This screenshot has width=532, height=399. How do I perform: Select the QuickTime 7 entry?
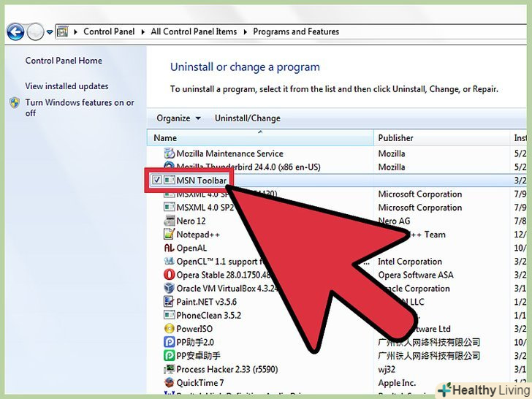tap(200, 383)
